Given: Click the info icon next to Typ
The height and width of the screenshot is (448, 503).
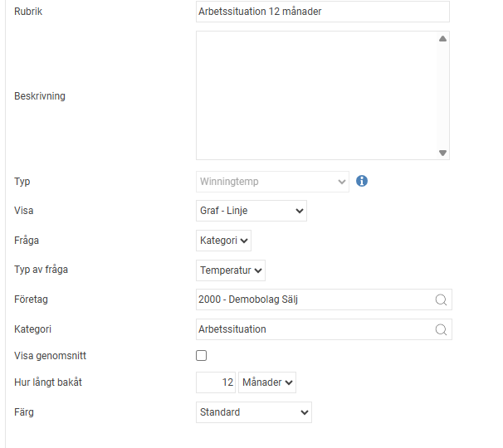Looking at the screenshot, I should point(362,181).
